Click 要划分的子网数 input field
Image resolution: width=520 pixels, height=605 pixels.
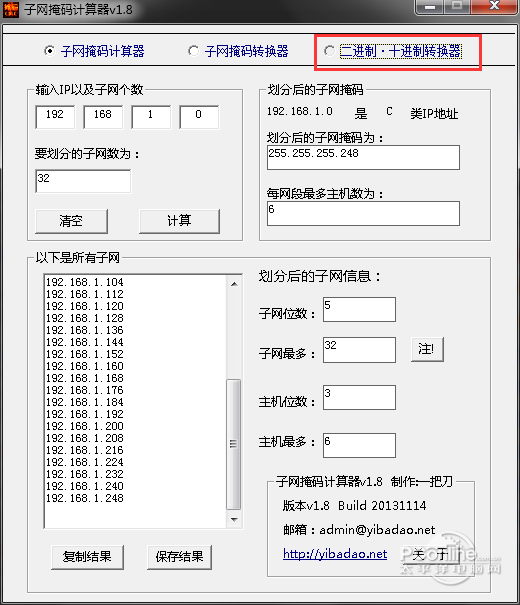coord(83,181)
